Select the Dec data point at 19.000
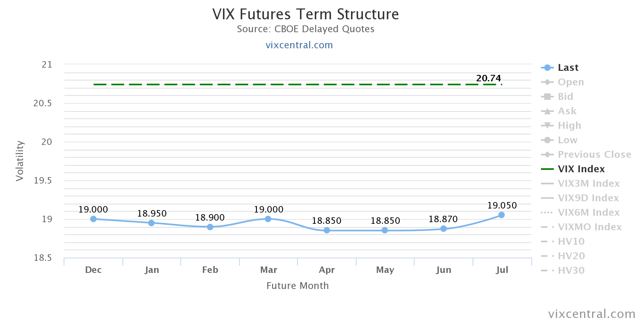This screenshot has width=644, height=322. 93,219
